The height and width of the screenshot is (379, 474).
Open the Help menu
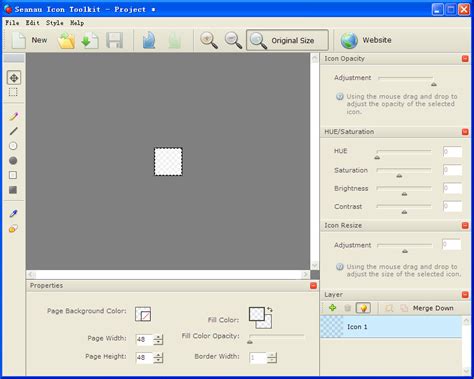coord(77,23)
